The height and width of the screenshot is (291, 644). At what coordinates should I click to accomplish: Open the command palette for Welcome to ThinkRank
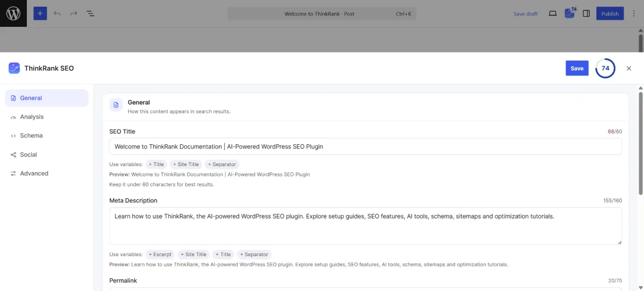pyautogui.click(x=322, y=13)
